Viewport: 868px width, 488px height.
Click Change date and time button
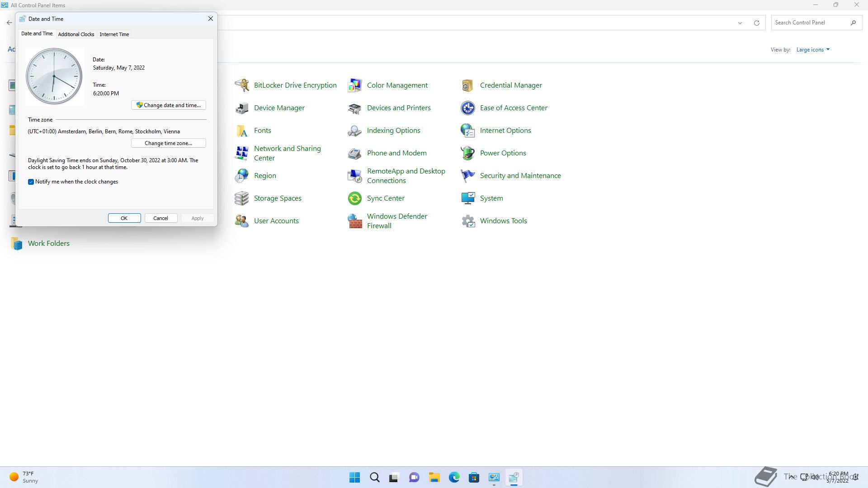169,105
